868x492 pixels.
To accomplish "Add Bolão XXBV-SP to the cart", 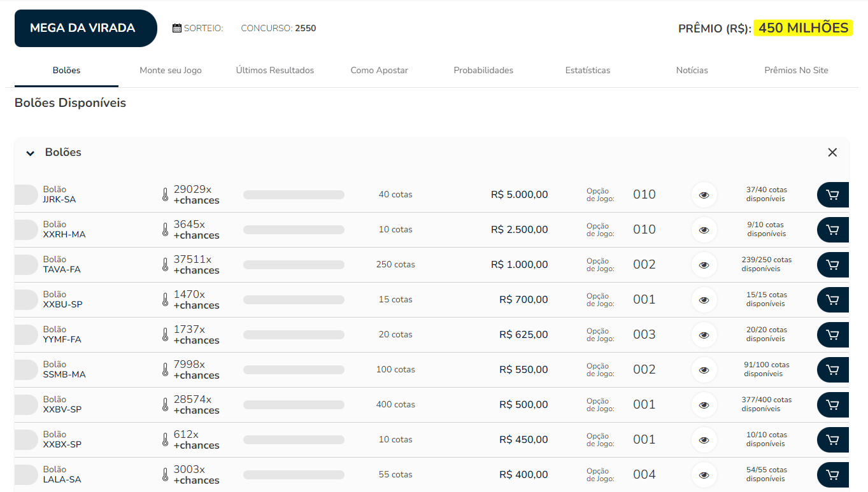I will [833, 405].
